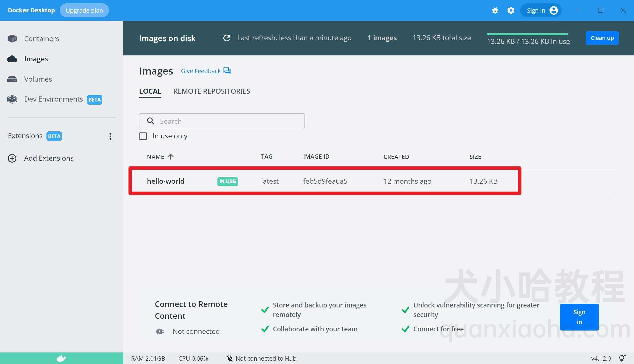This screenshot has width=634, height=364.
Task: Enable the In use only checkbox
Action: pyautogui.click(x=143, y=136)
